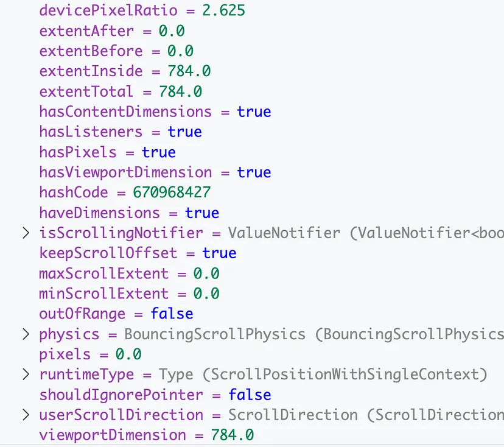Click the hasContentDimensions true value
The height and width of the screenshot is (447, 504).
pos(254,112)
